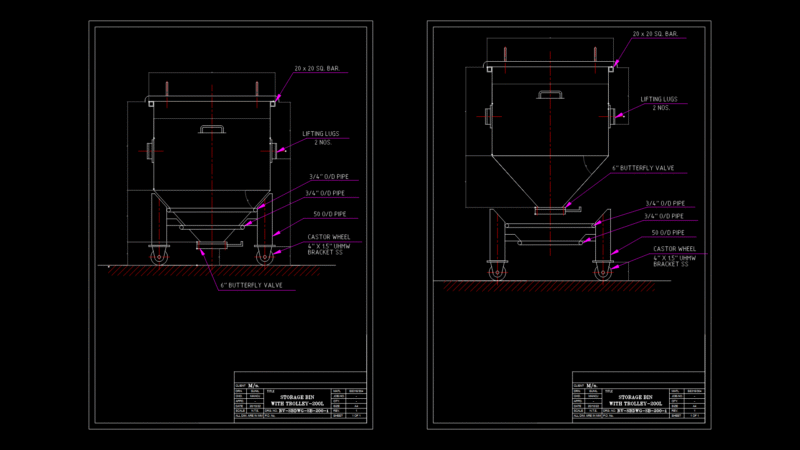Select '6" BUTTERFLY VALVE' text below left drawing

[x=252, y=285]
